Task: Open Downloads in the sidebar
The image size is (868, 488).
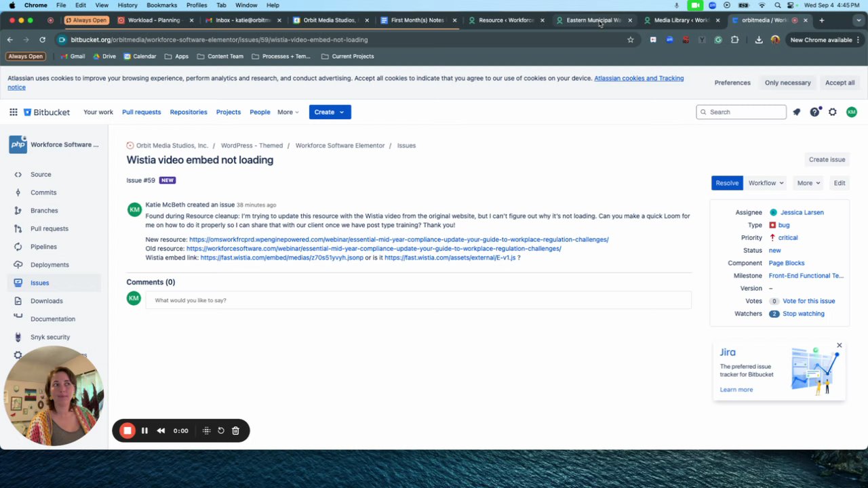Action: [x=46, y=301]
